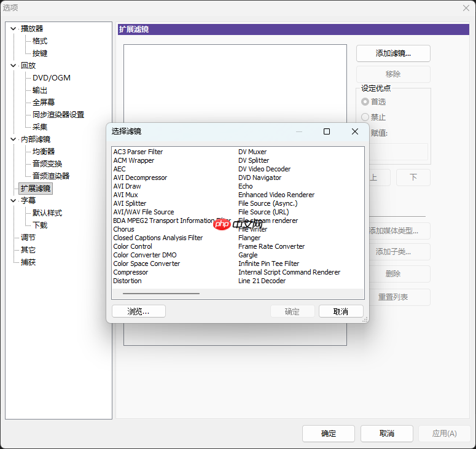Collapse the 内部滤镜 tree node

(x=13, y=139)
